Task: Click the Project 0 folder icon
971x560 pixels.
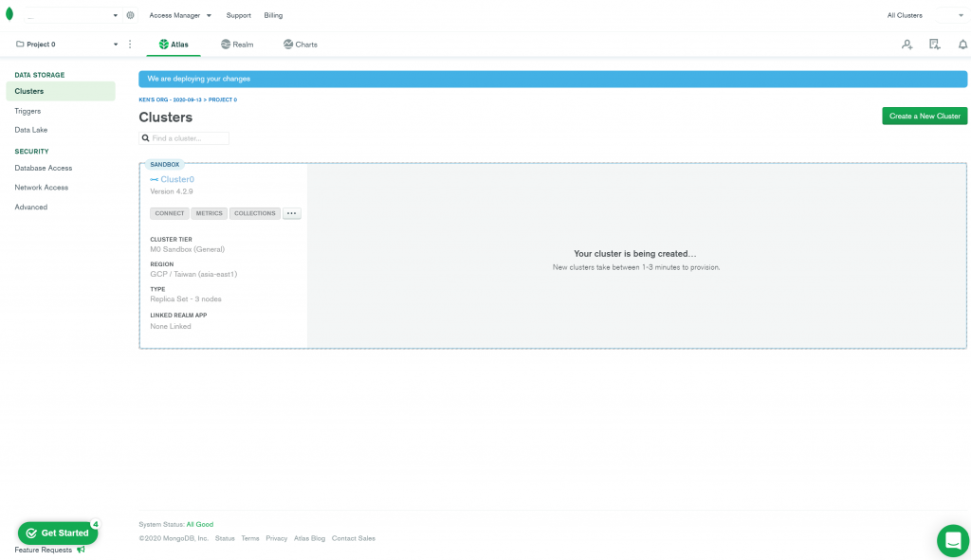Action: (x=20, y=44)
